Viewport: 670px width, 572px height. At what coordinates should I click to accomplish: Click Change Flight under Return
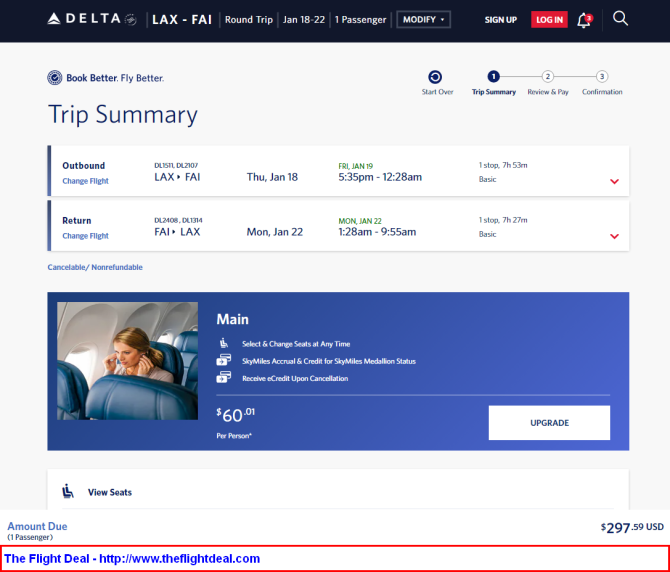85,236
